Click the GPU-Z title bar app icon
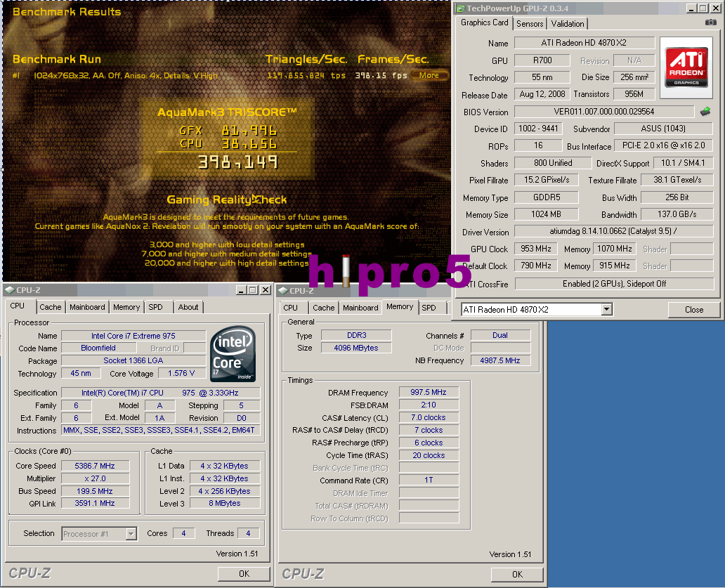The height and width of the screenshot is (588, 725). 460,8
